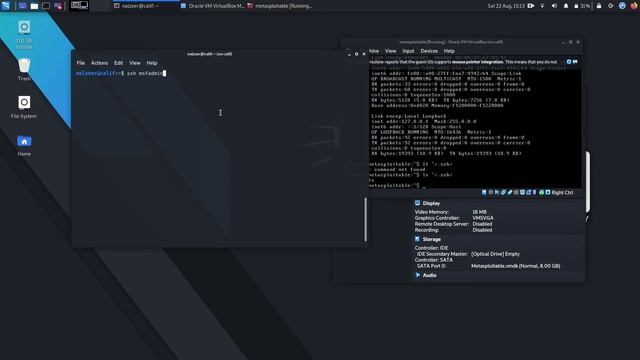
Task: Click the lock screen padlock icon
Action: (x=599, y=6)
